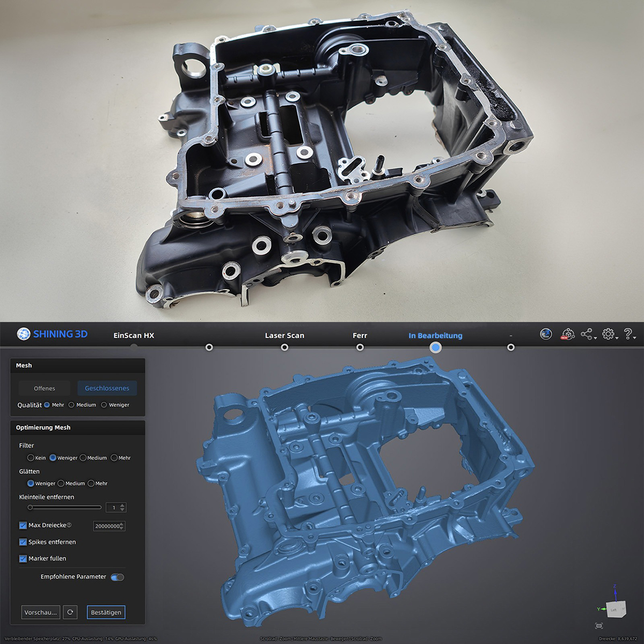Click the workflow node under Ferr

(360, 347)
